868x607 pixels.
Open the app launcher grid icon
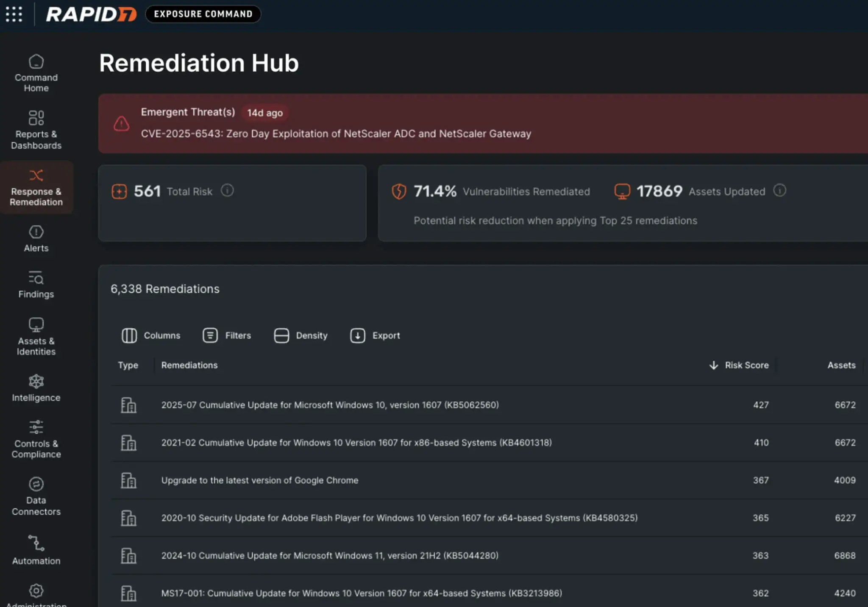[x=14, y=14]
